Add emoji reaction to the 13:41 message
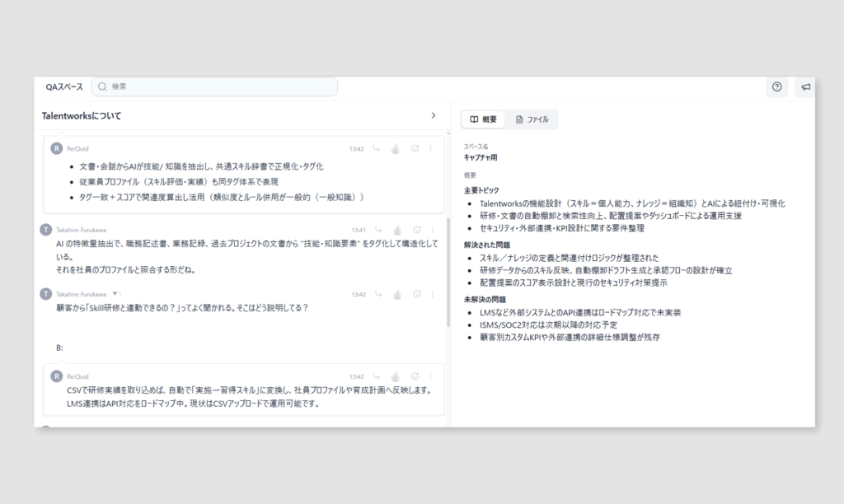Image resolution: width=844 pixels, height=504 pixels. [416, 230]
